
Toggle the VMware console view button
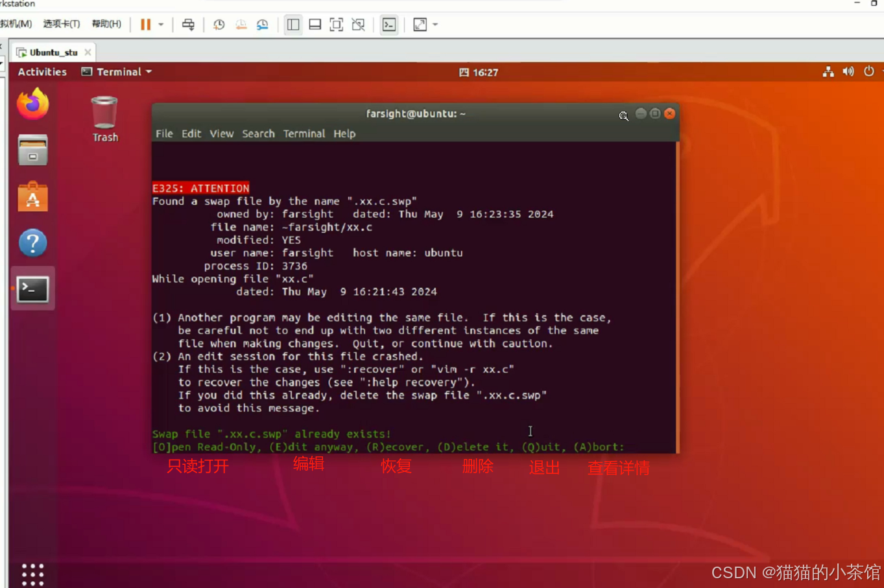click(x=389, y=25)
